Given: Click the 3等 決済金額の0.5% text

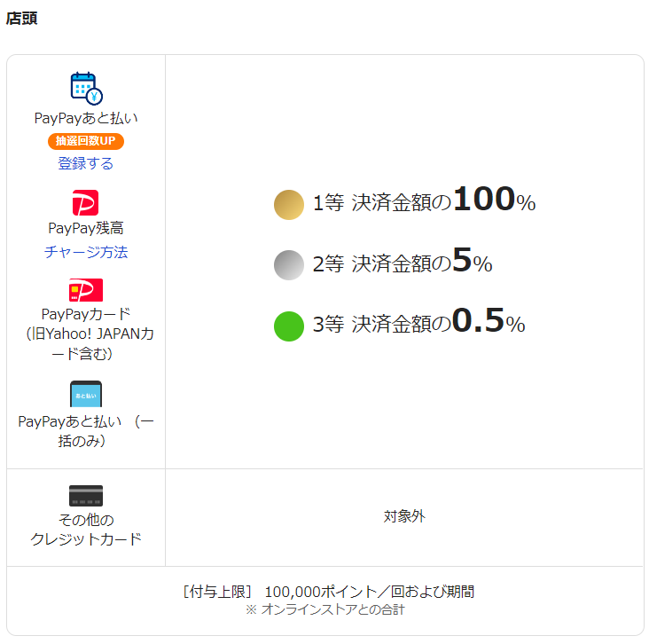Looking at the screenshot, I should (x=418, y=322).
